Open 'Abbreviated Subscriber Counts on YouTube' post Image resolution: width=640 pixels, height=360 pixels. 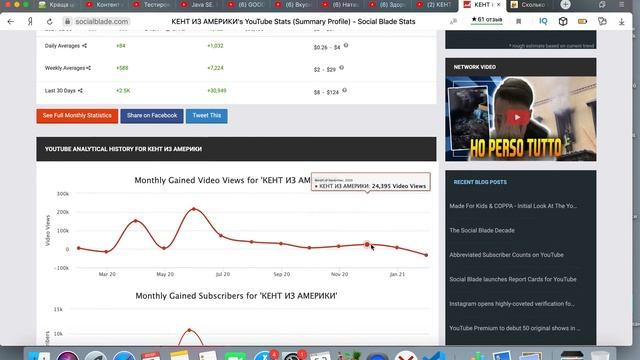point(507,255)
